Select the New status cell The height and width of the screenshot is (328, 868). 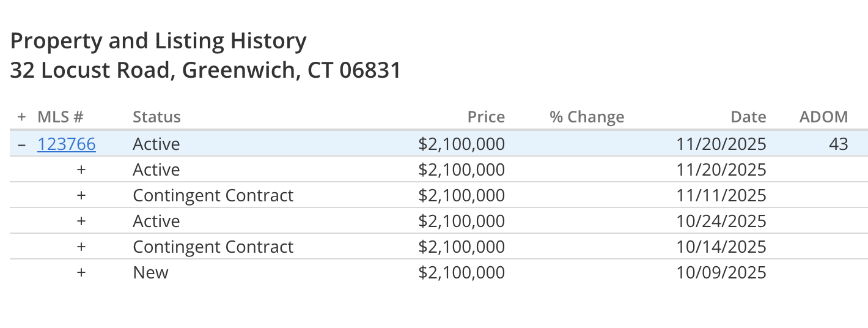(x=151, y=272)
